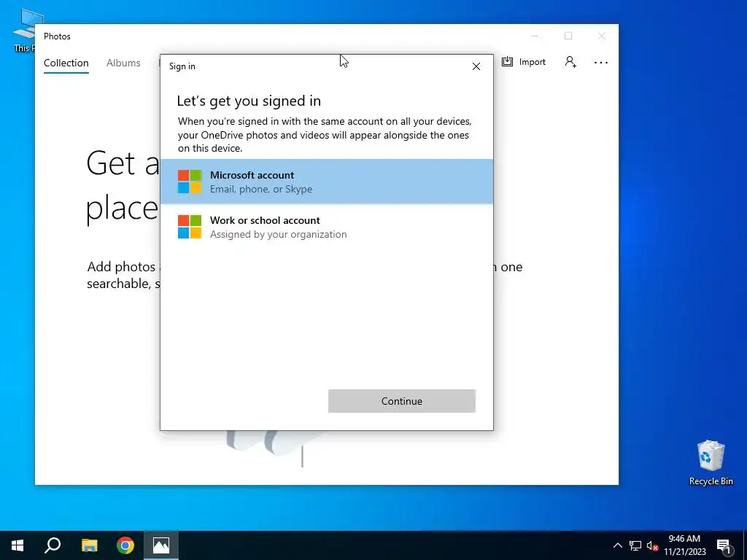Viewport: 747px width, 560px height.
Task: Close the Sign in dialog
Action: pyautogui.click(x=476, y=66)
